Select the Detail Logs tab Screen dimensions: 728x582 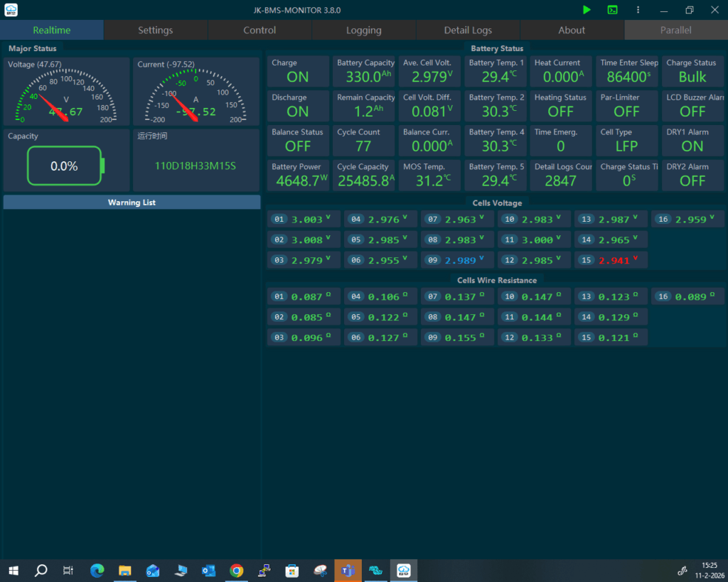(468, 30)
